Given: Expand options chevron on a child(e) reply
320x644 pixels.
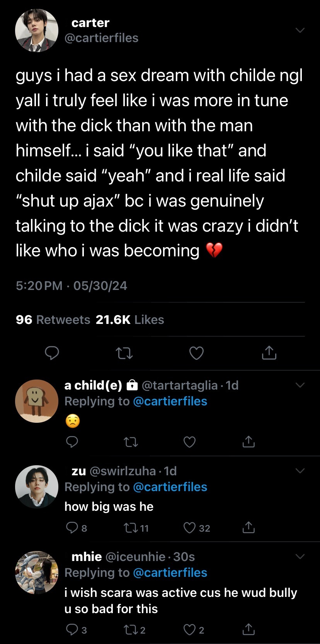Looking at the screenshot, I should 300,385.
